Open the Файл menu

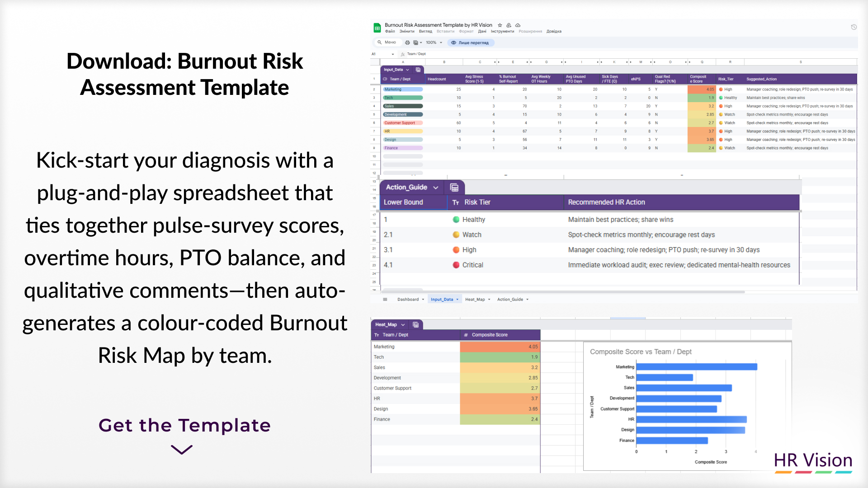(390, 31)
